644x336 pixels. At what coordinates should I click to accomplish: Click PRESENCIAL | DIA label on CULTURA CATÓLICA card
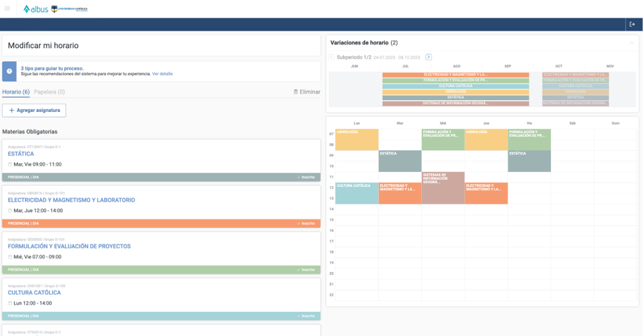pos(23,316)
